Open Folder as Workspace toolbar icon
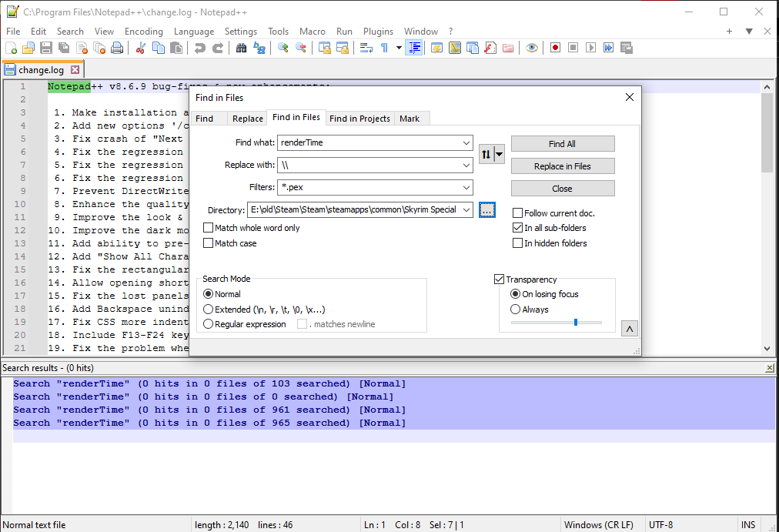This screenshot has height=532, width=779. pos(508,48)
